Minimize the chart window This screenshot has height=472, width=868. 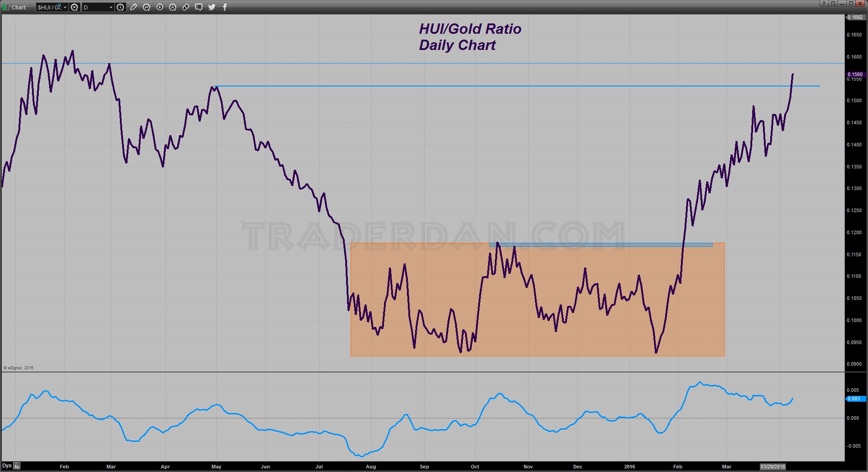(x=842, y=3)
